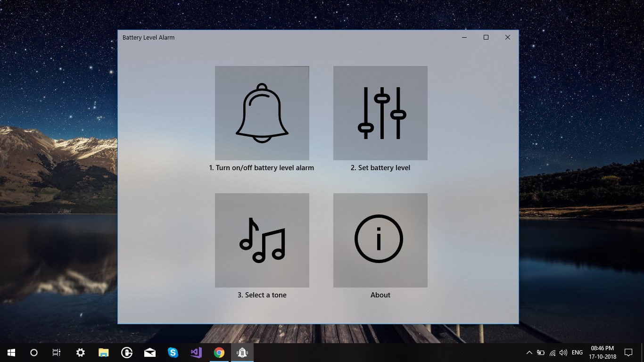
Task: Open Visual Studio from taskbar
Action: [x=196, y=353]
